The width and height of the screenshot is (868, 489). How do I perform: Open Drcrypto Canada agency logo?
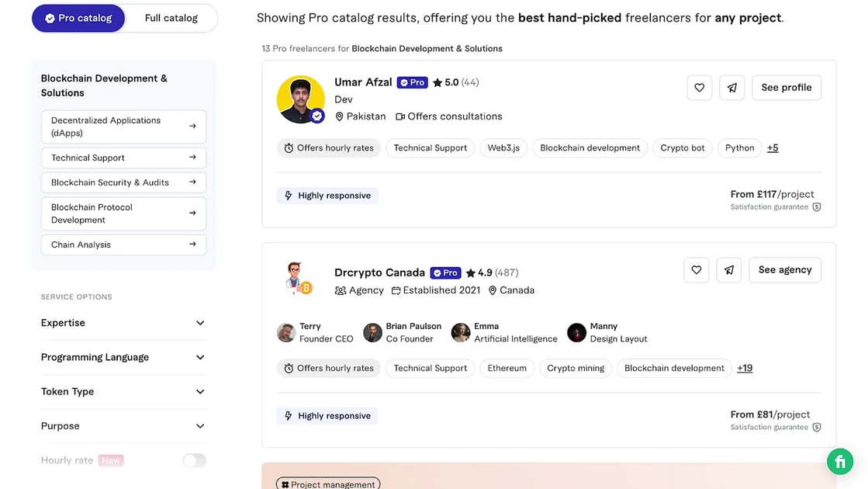coord(299,279)
